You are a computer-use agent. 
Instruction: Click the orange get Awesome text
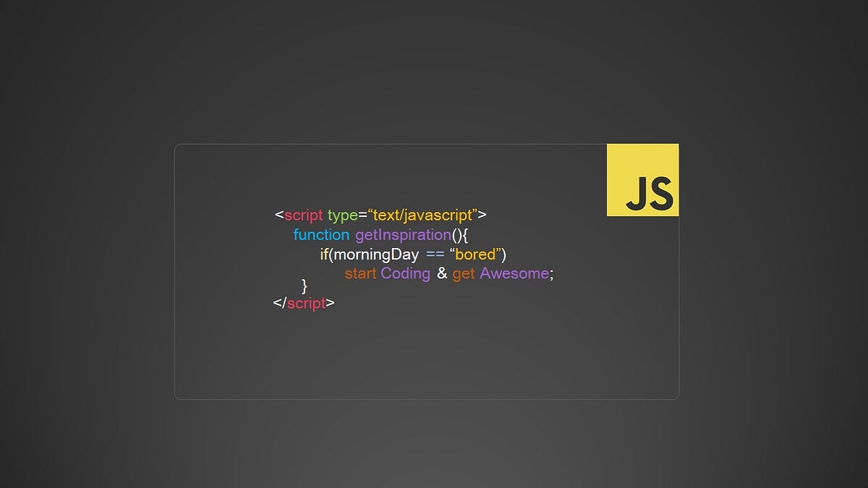click(x=462, y=273)
